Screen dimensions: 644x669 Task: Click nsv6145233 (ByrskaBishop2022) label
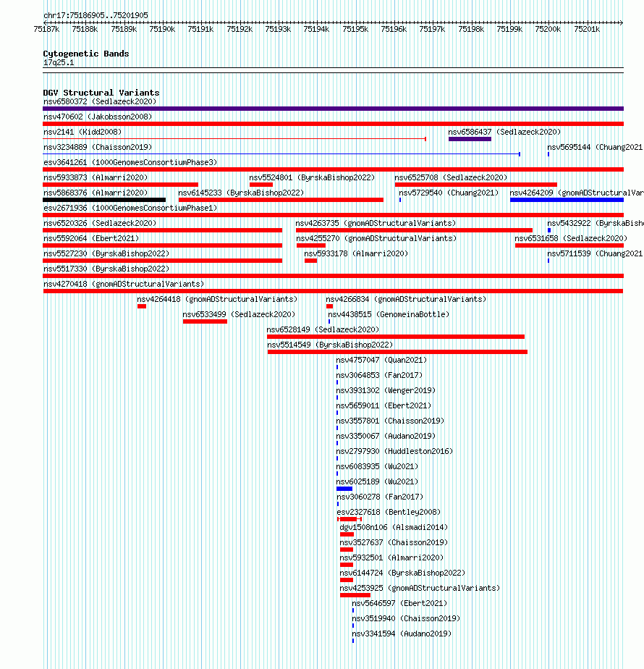pyautogui.click(x=241, y=193)
